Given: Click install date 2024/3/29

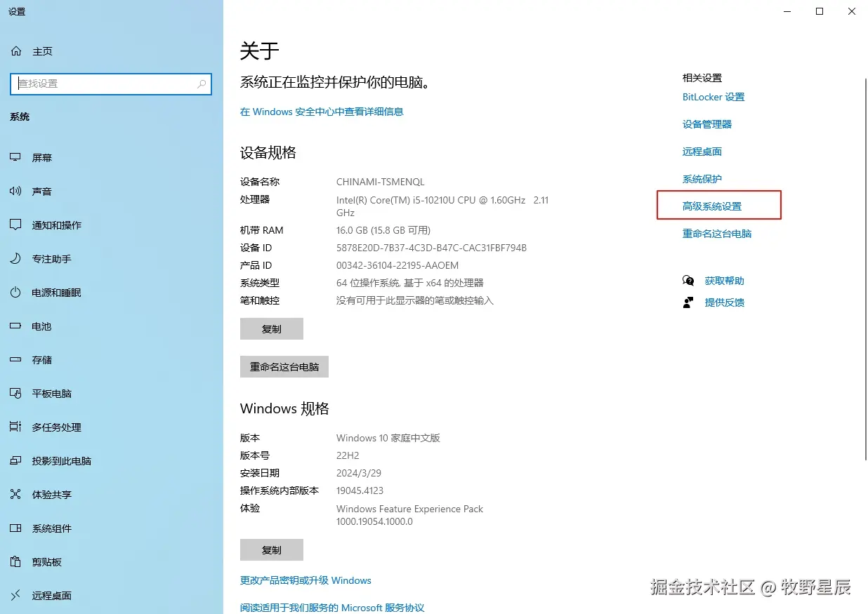Looking at the screenshot, I should pos(359,473).
